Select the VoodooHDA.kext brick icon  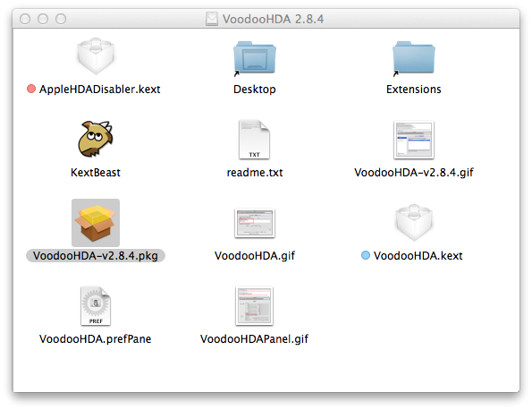(x=414, y=223)
